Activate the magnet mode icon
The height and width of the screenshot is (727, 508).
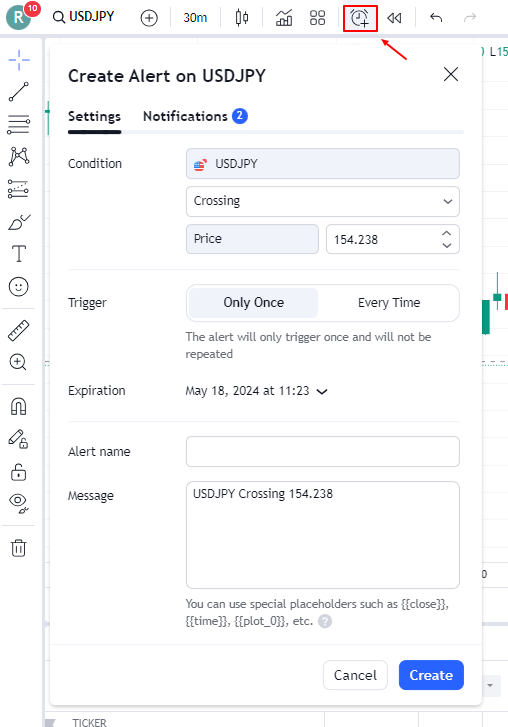pyautogui.click(x=19, y=407)
